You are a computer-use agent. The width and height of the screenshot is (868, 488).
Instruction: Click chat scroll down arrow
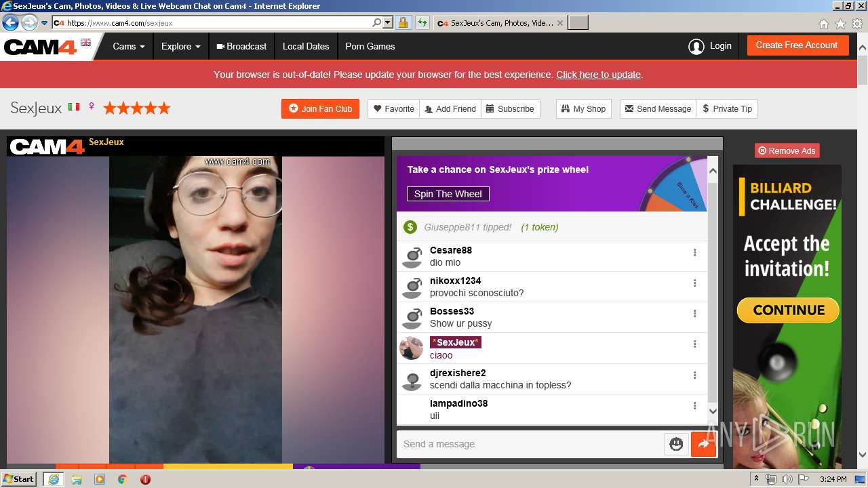(713, 411)
